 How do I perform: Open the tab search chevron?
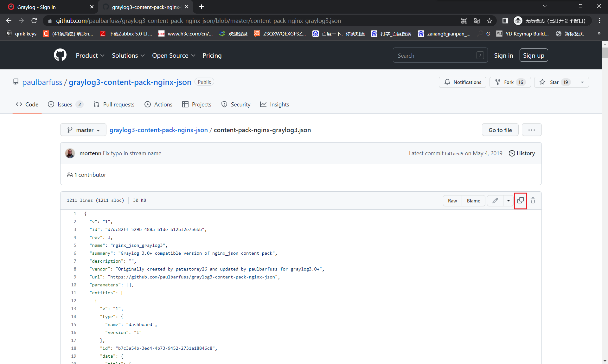(544, 6)
